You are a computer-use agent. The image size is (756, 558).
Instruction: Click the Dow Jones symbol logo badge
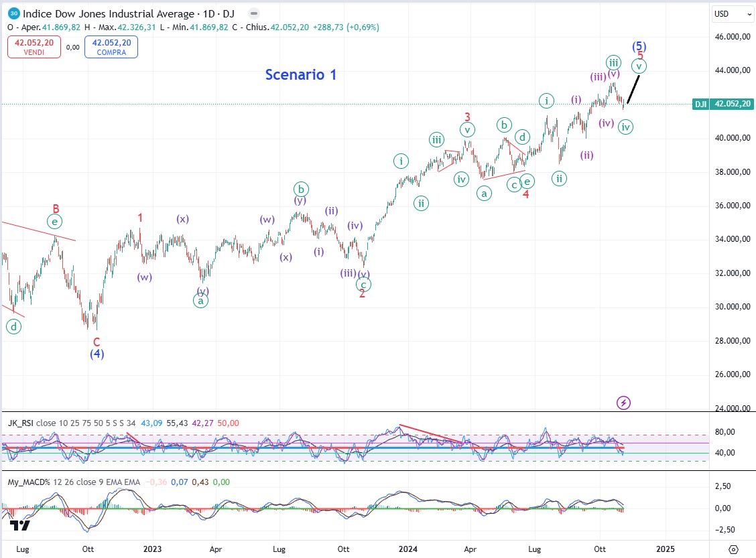point(13,13)
